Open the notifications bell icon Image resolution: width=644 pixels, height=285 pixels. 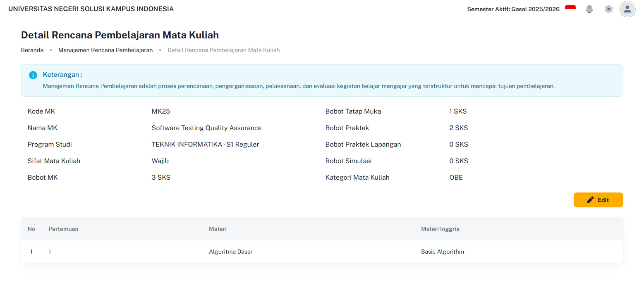[x=589, y=9]
